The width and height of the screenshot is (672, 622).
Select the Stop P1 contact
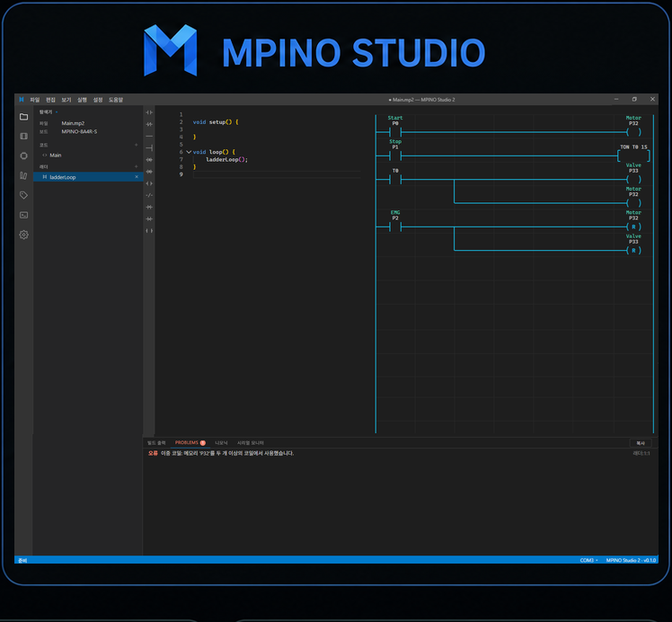(x=395, y=155)
